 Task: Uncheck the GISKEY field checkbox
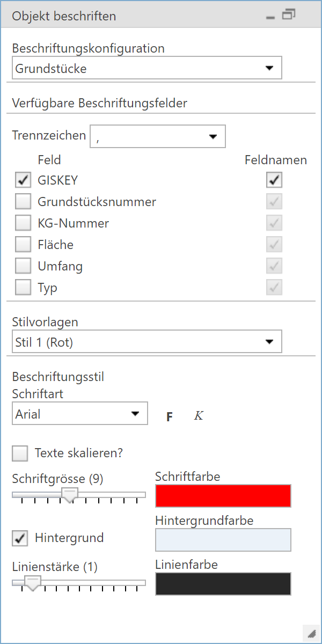tap(23, 180)
